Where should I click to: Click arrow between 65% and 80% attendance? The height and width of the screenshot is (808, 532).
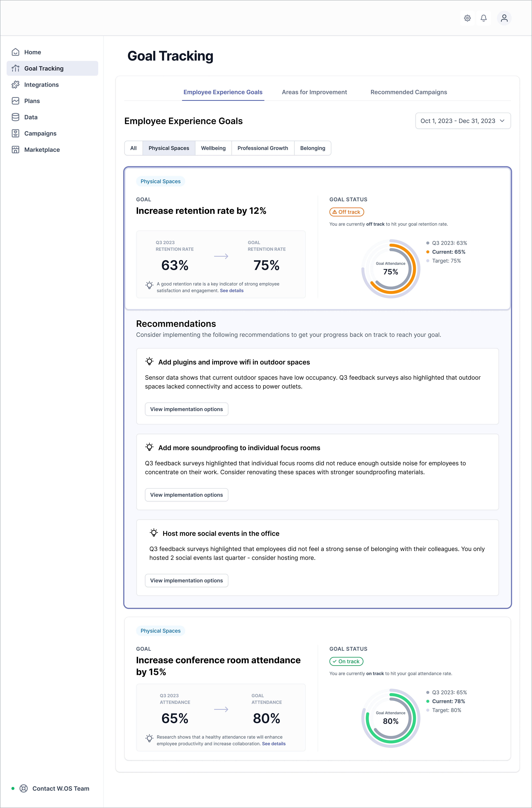tap(221, 709)
